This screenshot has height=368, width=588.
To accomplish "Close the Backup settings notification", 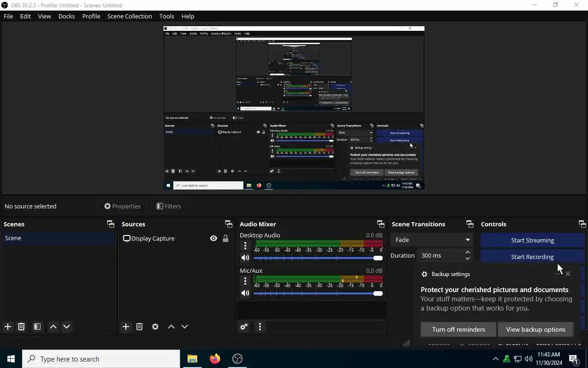I will pos(568,274).
